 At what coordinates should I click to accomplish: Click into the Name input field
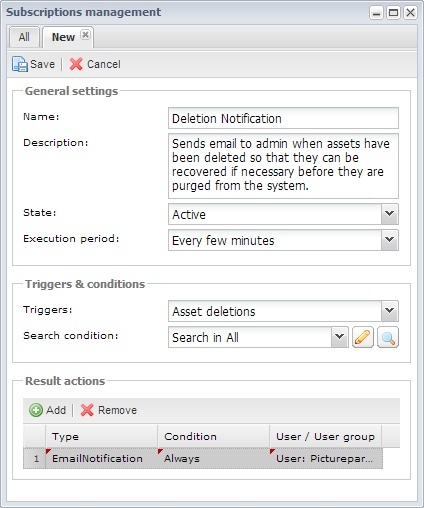point(283,118)
